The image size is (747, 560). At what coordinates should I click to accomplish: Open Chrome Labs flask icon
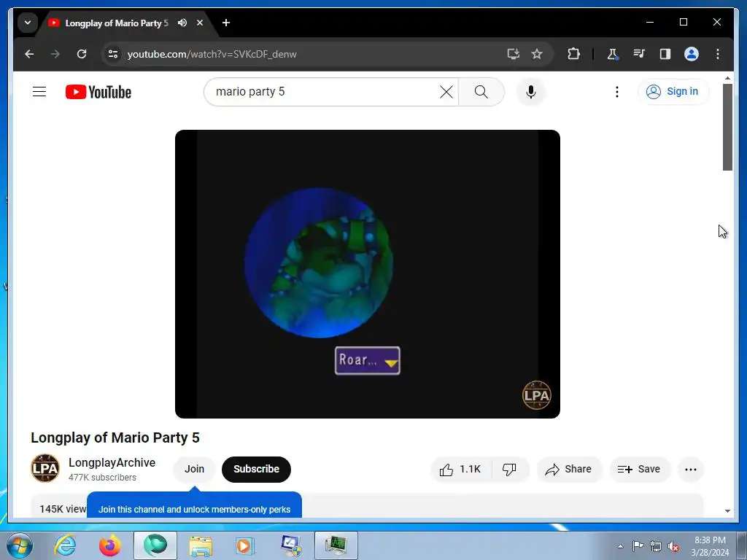click(x=612, y=54)
